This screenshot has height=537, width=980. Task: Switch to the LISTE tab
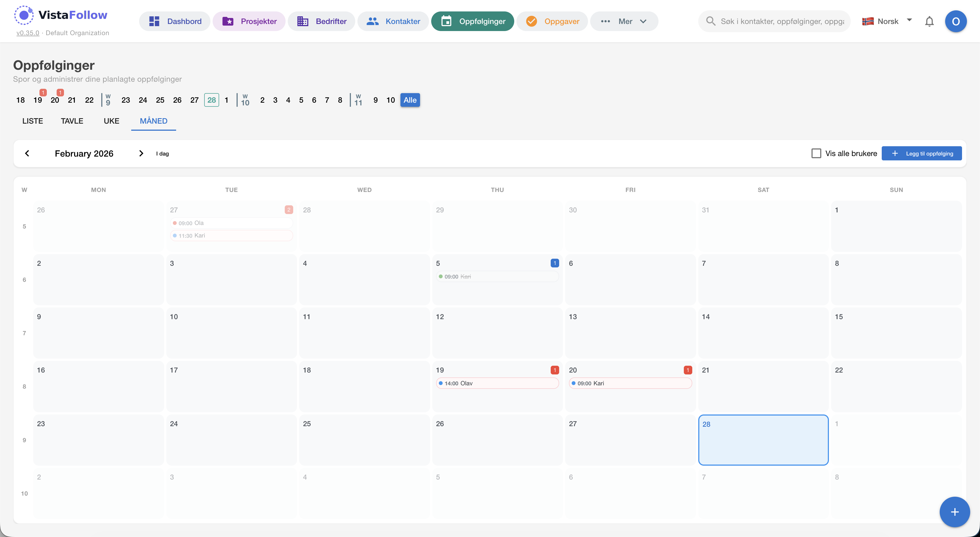(32, 121)
